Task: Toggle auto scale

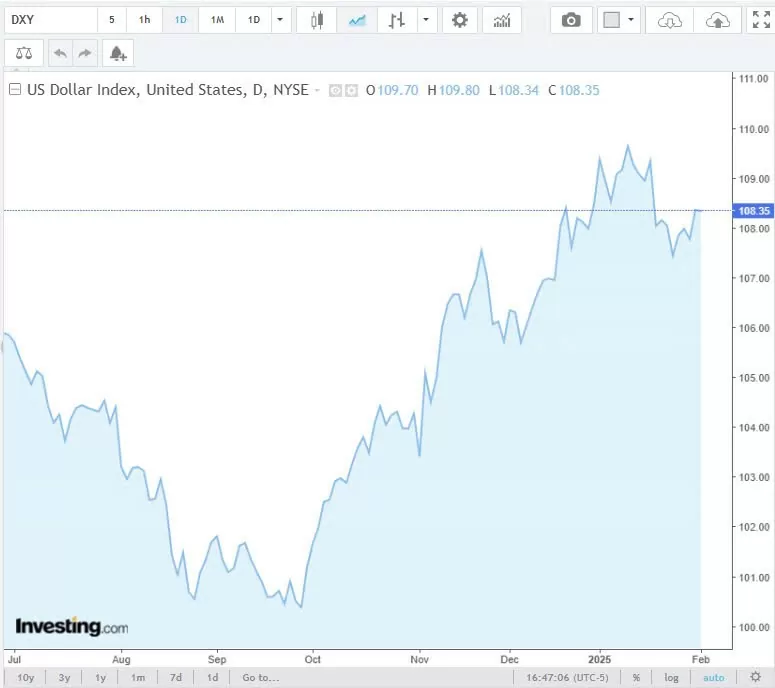Action: click(713, 677)
